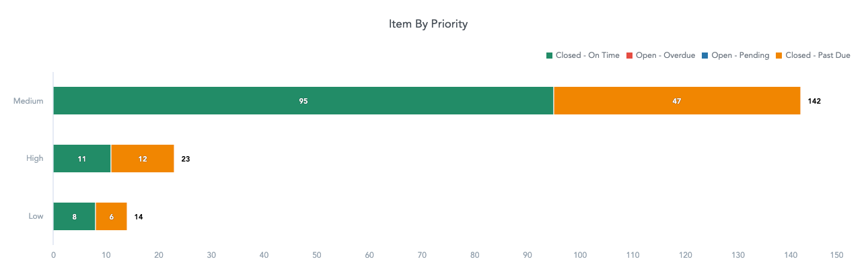The height and width of the screenshot is (280, 868).
Task: Click the red Open - Overdue legend swatch
Action: [630, 55]
